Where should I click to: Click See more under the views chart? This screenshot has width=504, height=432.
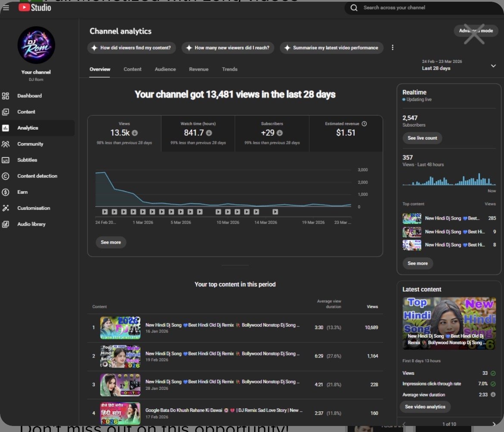(111, 242)
